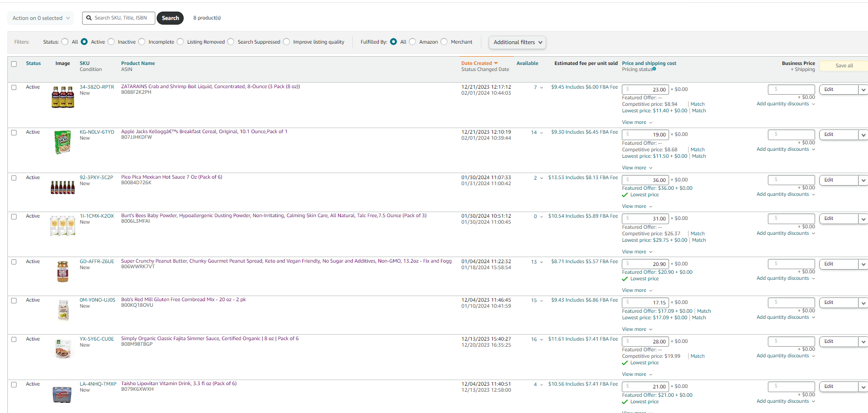Click the search magnifier icon in search box
Viewport: 868px width, 413px height.
click(89, 18)
